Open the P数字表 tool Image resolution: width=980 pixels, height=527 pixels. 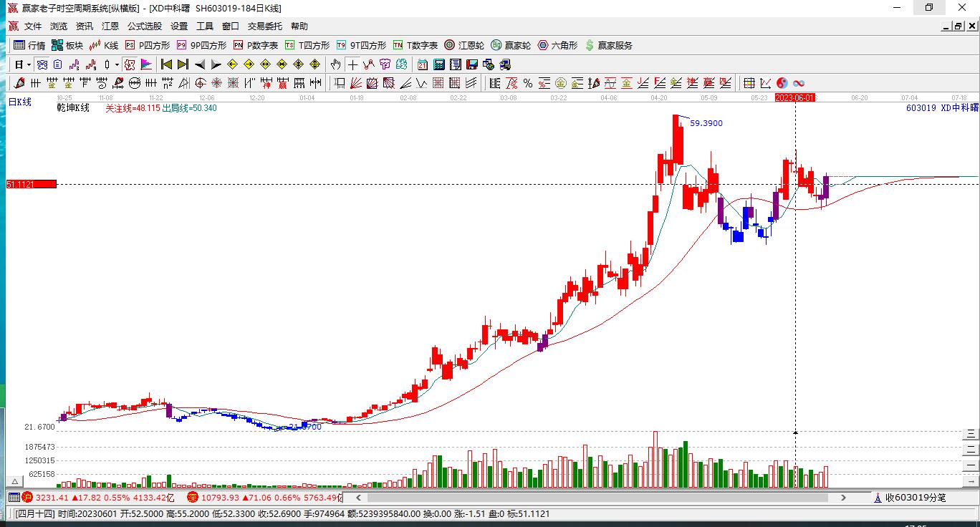[256, 45]
